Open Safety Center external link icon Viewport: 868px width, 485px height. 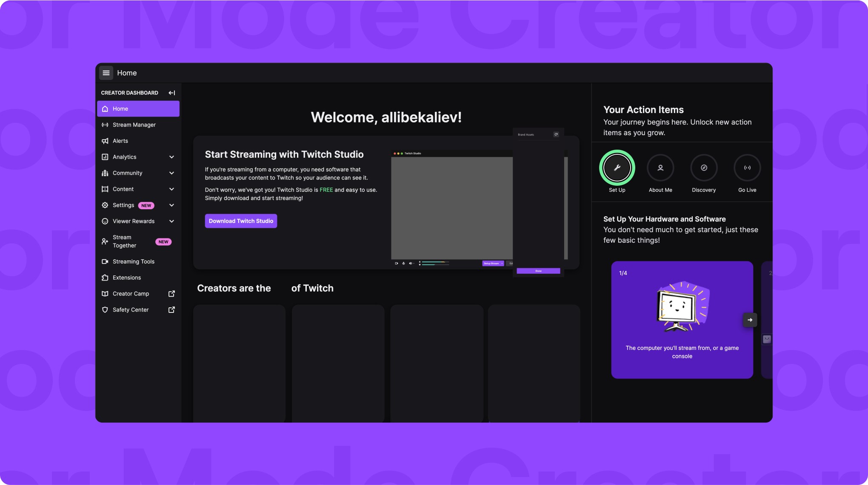tap(171, 310)
